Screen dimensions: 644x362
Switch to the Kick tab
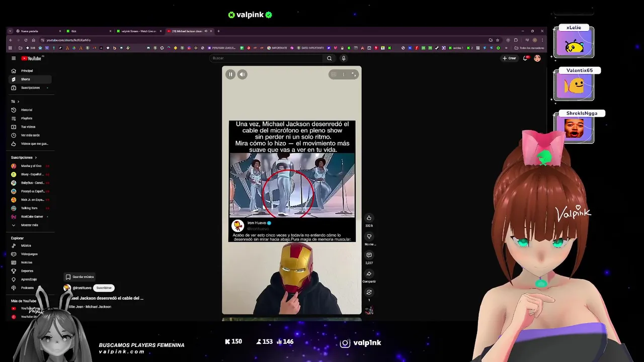89,31
